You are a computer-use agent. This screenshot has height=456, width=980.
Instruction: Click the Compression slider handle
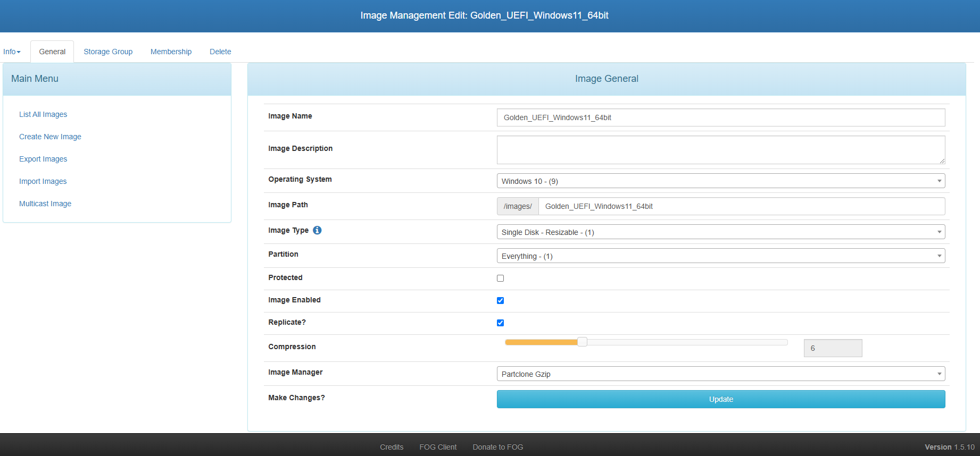[583, 342]
